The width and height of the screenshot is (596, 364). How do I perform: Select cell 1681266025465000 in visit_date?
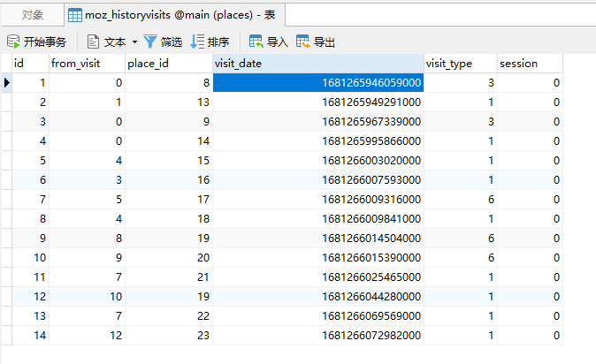[318, 277]
